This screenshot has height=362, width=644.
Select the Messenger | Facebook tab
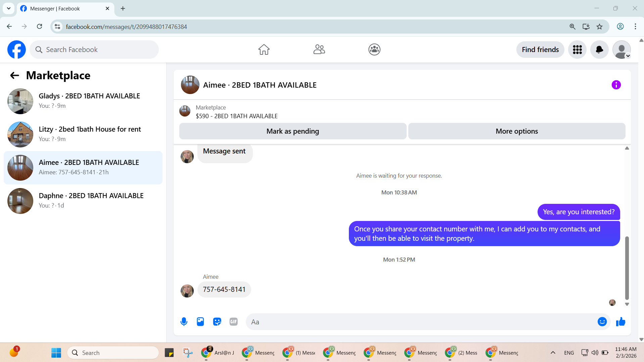[x=65, y=9]
